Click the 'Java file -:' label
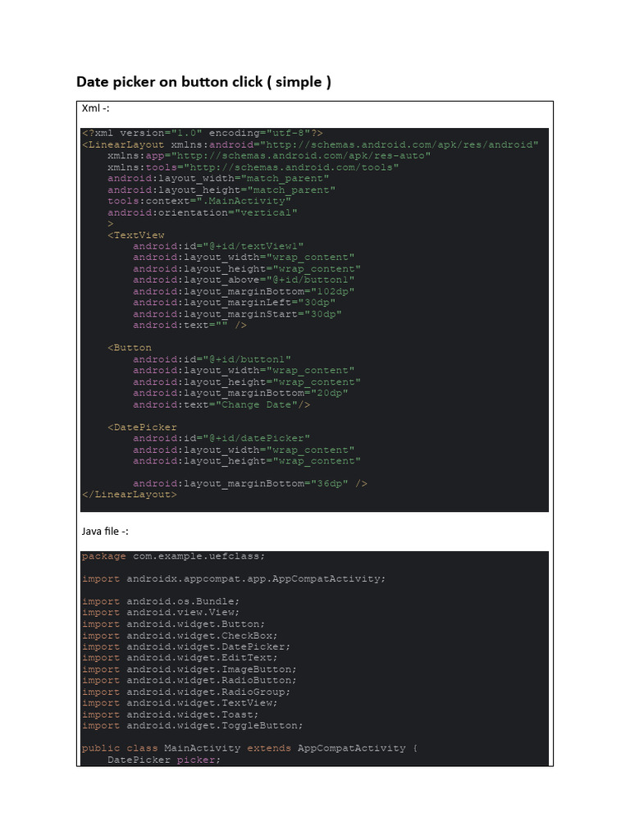The height and width of the screenshot is (840, 630). (x=105, y=532)
